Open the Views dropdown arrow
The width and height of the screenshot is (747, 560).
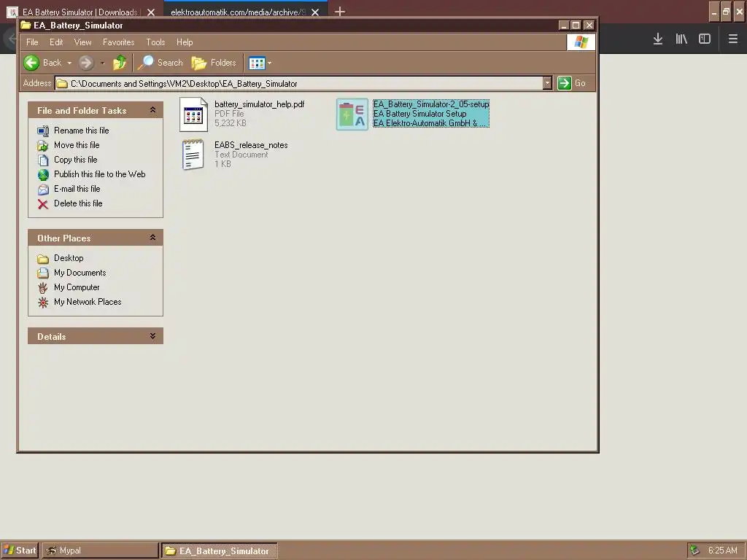point(270,63)
